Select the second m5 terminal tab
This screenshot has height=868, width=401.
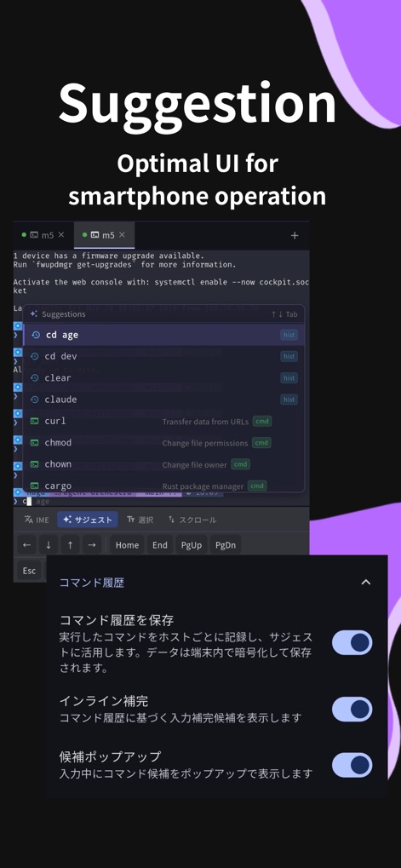pos(104,235)
